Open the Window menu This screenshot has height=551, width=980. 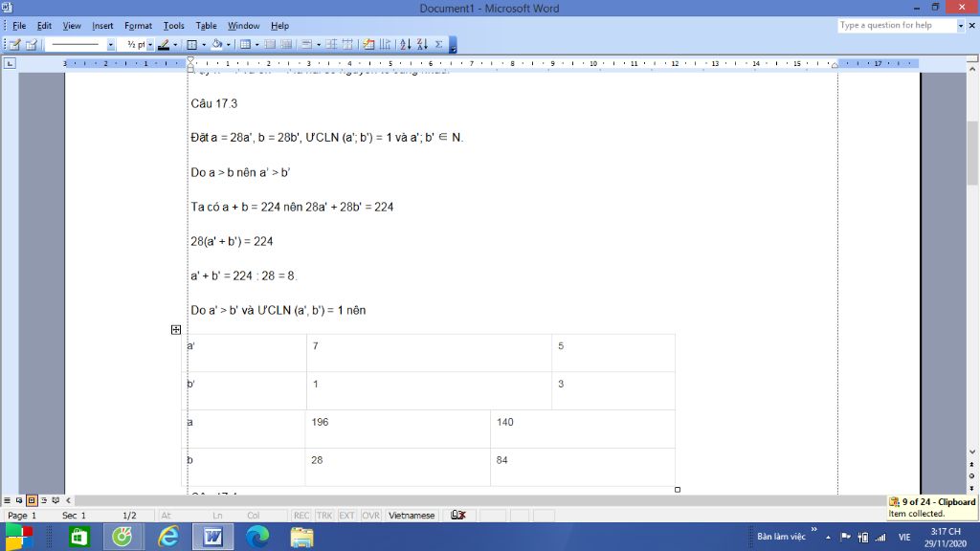pyautogui.click(x=243, y=26)
